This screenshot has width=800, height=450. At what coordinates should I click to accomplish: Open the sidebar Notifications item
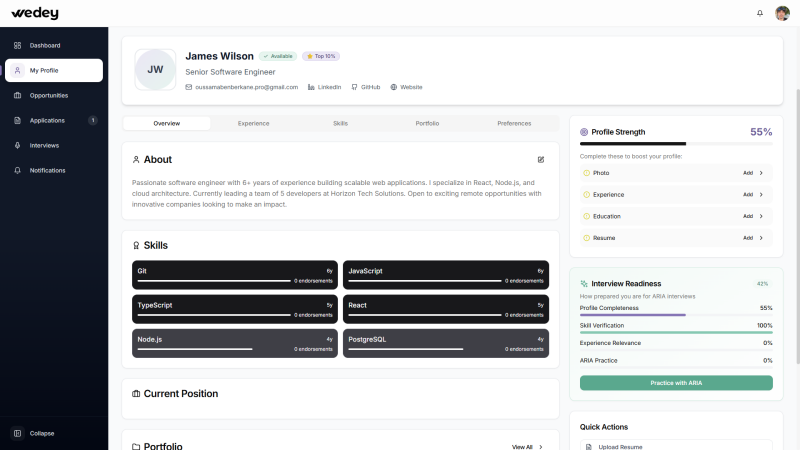point(47,170)
